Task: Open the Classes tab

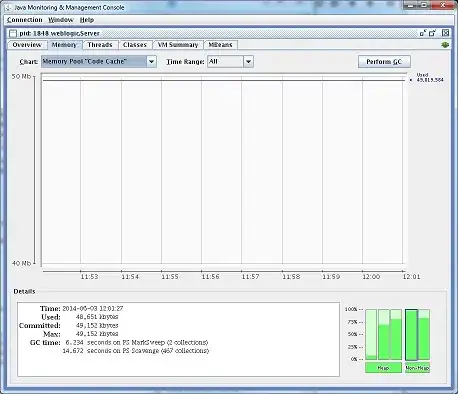Action: [135, 45]
